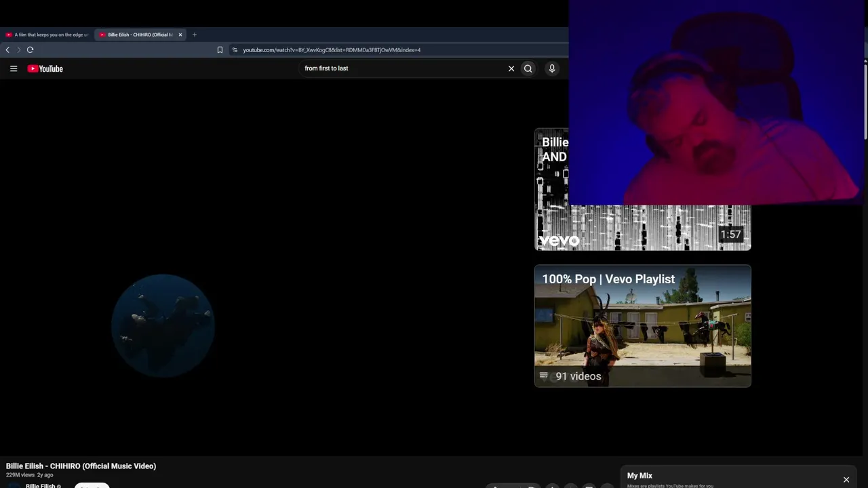Go forward in browser history
868x488 pixels.
coord(18,49)
